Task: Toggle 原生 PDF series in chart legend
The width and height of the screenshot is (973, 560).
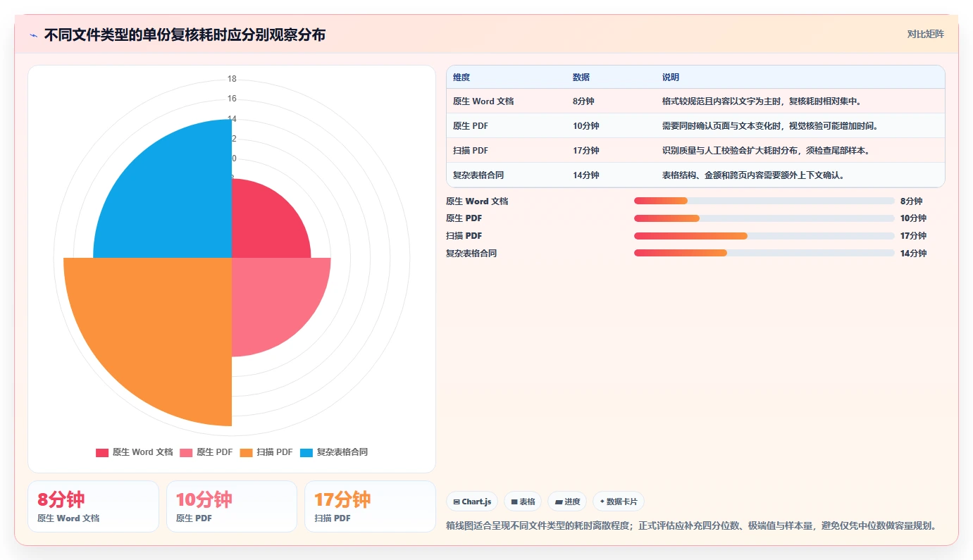Action: click(206, 452)
